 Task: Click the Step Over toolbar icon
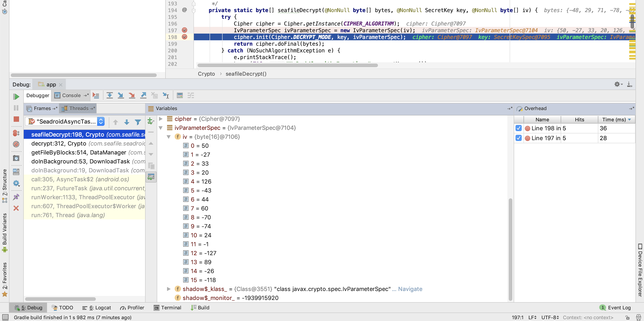[109, 95]
